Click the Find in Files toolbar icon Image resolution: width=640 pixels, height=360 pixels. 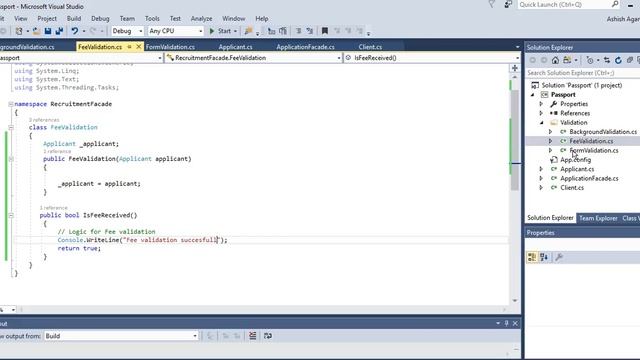[x=248, y=31]
